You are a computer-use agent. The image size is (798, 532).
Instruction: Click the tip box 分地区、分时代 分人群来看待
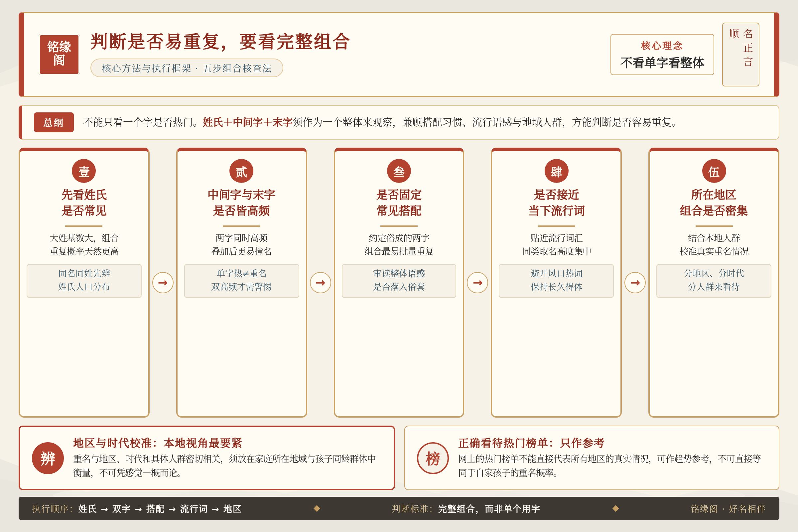coord(714,281)
